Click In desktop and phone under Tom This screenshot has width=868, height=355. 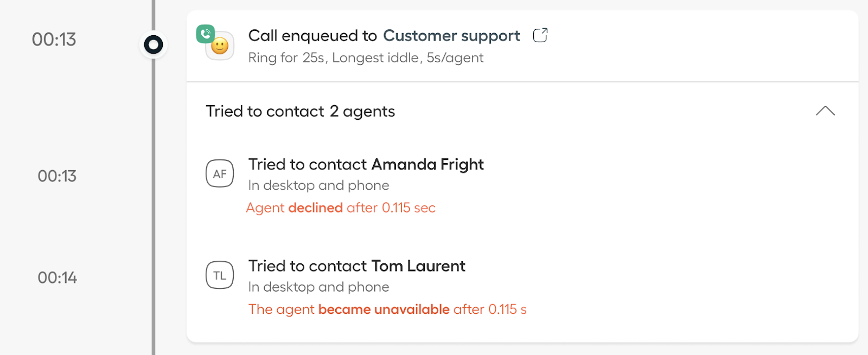(x=318, y=287)
